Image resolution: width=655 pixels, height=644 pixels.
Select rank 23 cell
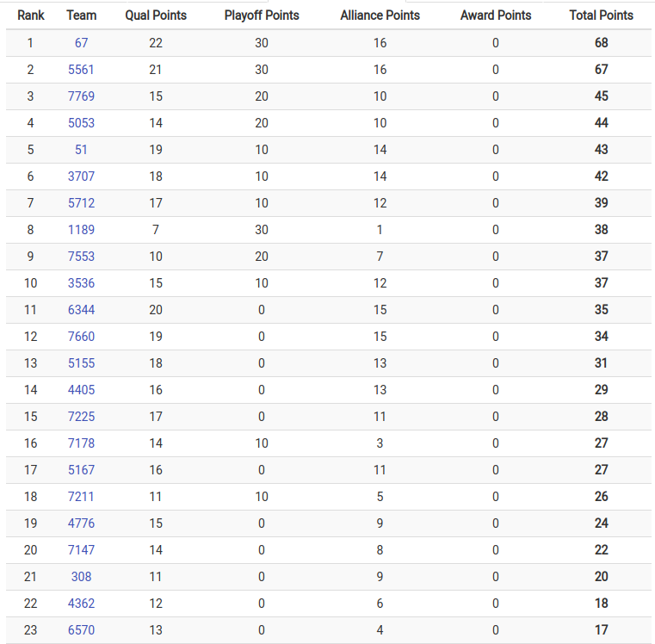pyautogui.click(x=30, y=630)
